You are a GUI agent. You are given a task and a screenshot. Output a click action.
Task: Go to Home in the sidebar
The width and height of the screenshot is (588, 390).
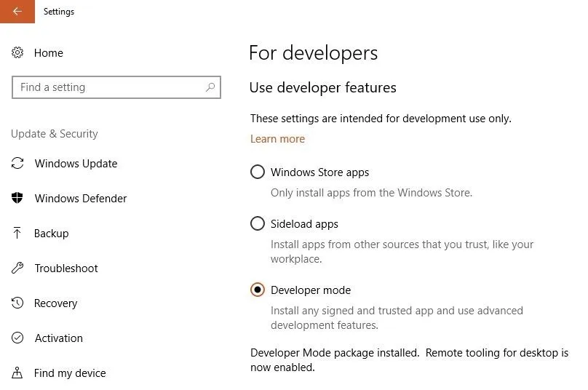[48, 53]
